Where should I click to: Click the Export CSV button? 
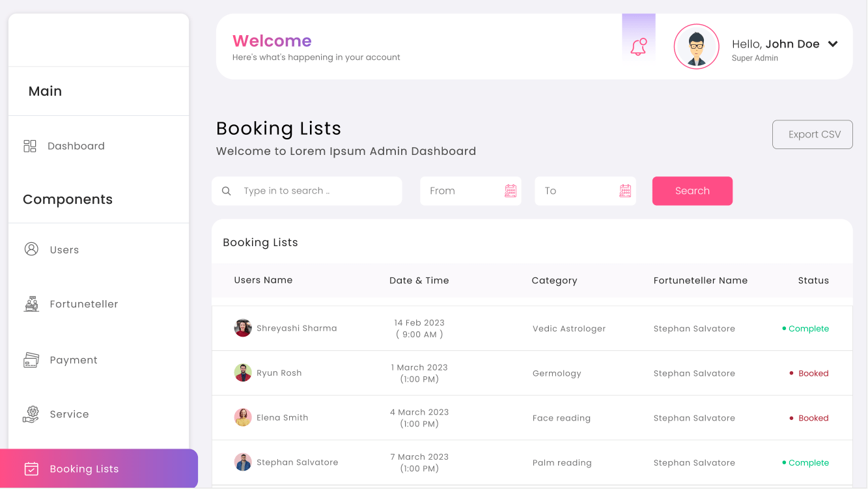pos(813,134)
